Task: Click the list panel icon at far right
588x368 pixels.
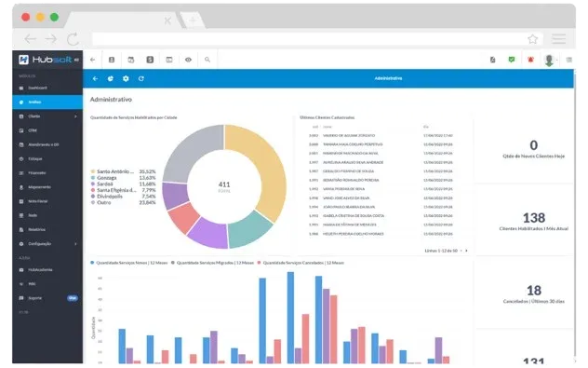Action: click(x=568, y=60)
